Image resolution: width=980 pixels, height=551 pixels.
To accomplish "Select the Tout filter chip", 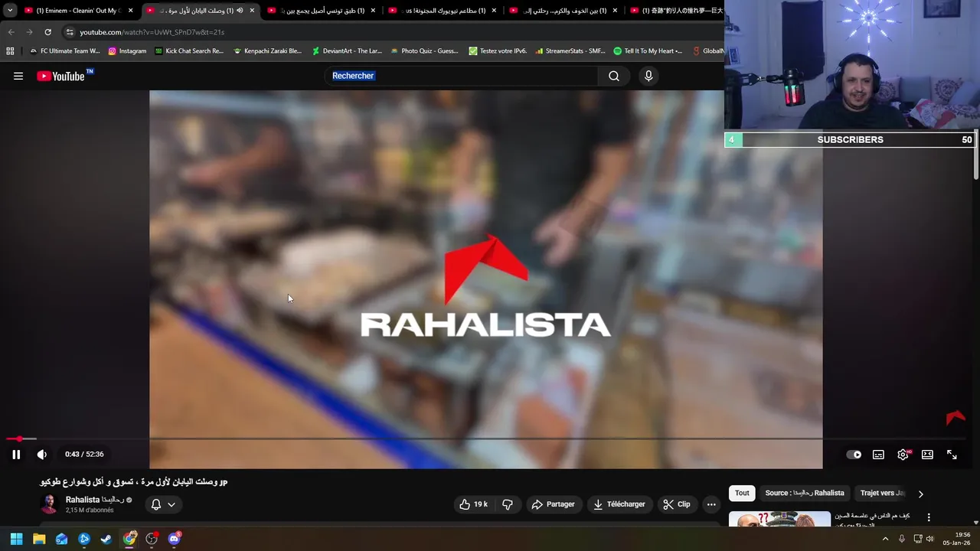I will pos(742,493).
